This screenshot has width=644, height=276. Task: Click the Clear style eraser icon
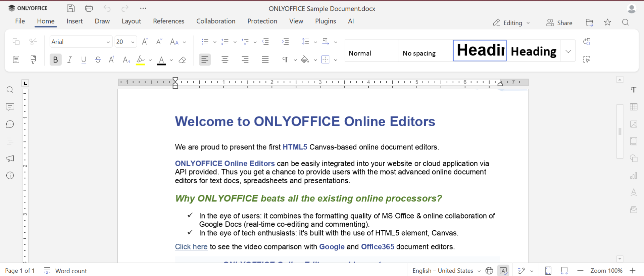182,60
